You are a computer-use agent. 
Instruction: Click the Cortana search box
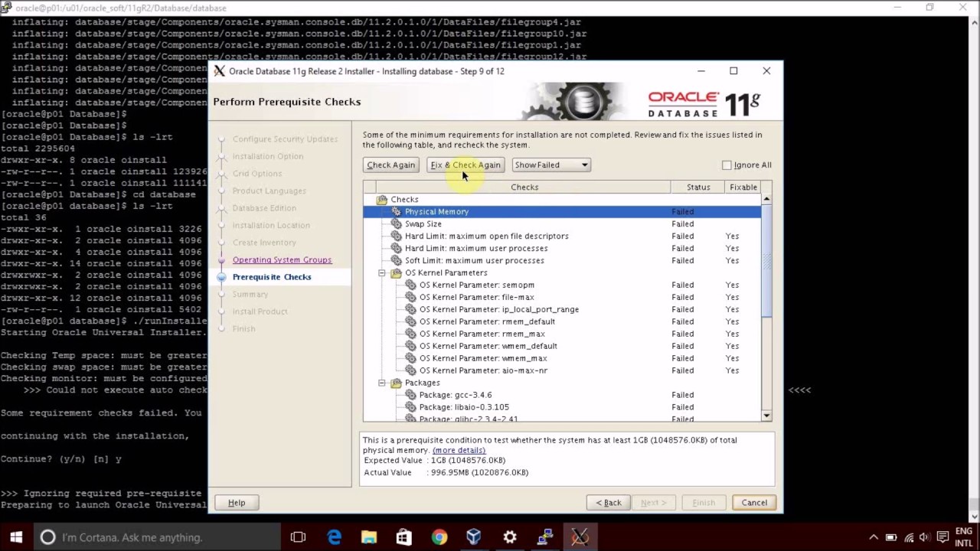157,537
